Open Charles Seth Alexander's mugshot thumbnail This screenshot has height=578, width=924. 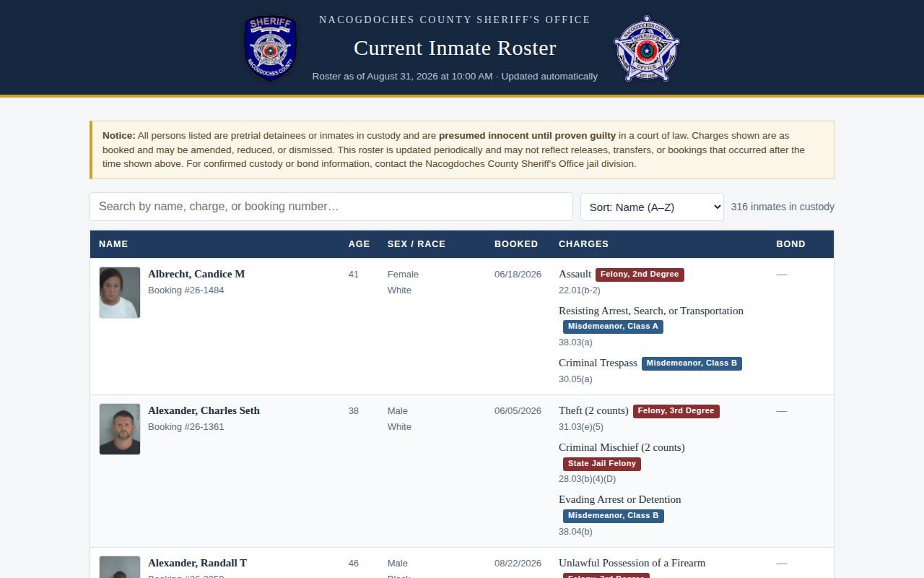(x=120, y=429)
